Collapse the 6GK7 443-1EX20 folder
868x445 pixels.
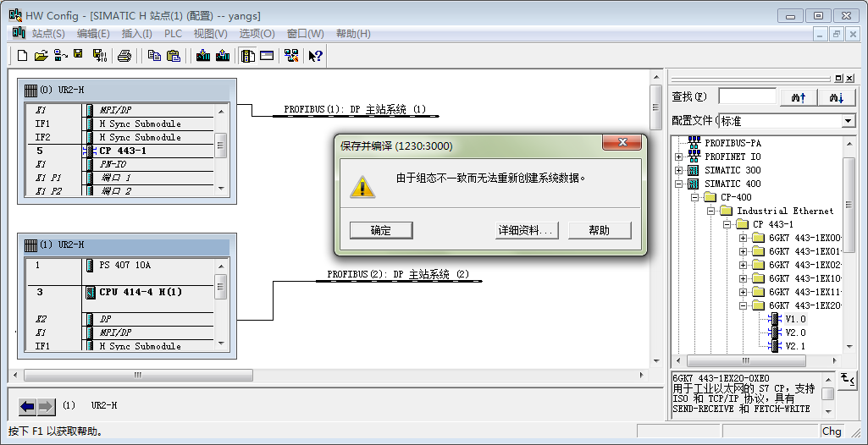743,305
